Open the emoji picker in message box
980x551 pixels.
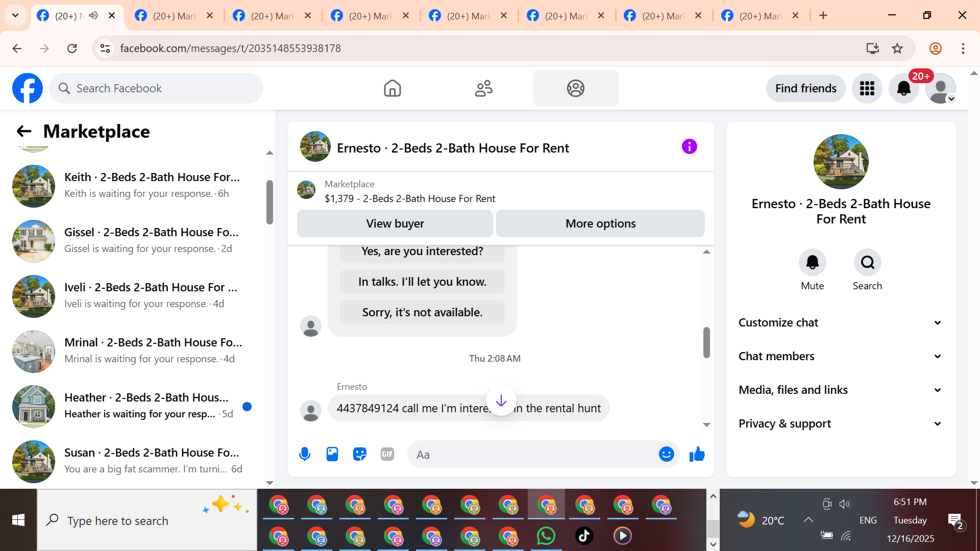coord(667,454)
